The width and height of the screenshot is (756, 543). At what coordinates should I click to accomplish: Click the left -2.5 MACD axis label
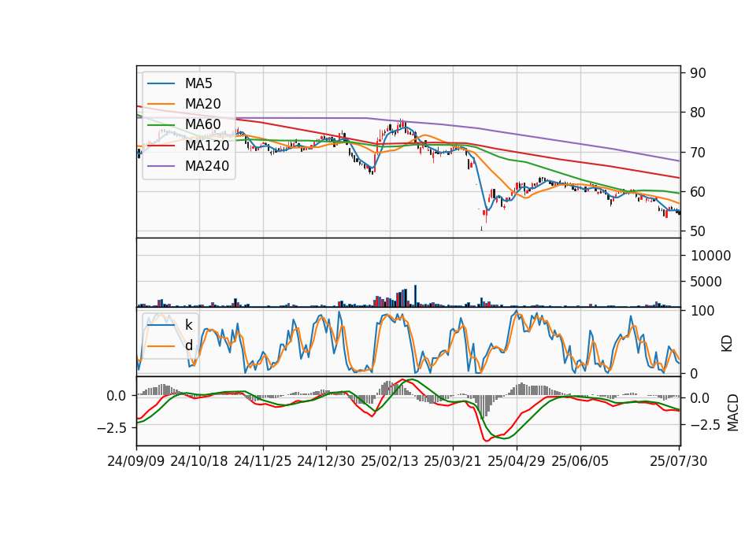[x=111, y=428]
